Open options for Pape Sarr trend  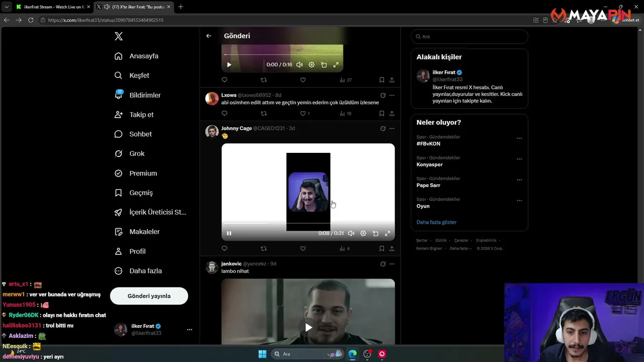[519, 179]
